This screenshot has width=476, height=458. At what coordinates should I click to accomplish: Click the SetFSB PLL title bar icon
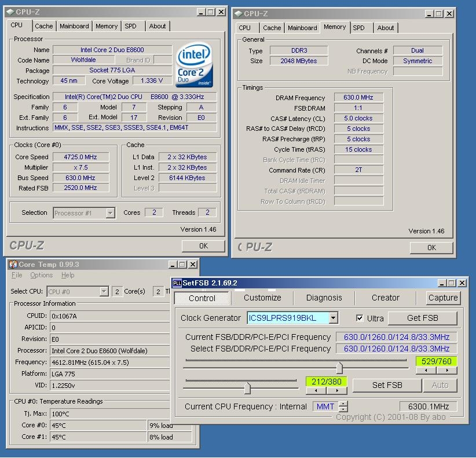[x=178, y=283]
